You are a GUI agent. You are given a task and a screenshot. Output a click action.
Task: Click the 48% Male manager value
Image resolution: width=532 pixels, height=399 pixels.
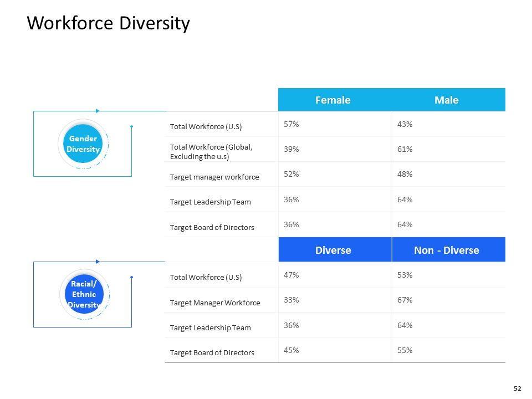[405, 175]
